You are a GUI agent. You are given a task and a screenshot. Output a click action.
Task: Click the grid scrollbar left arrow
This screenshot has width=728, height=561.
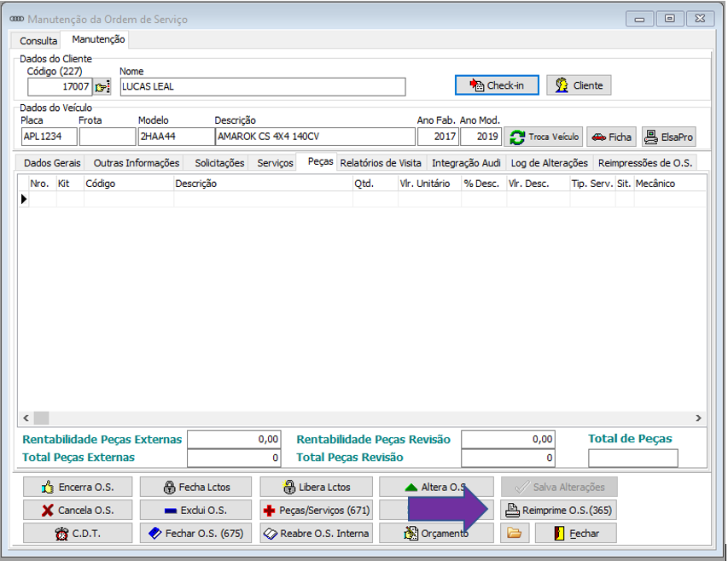[x=26, y=418]
